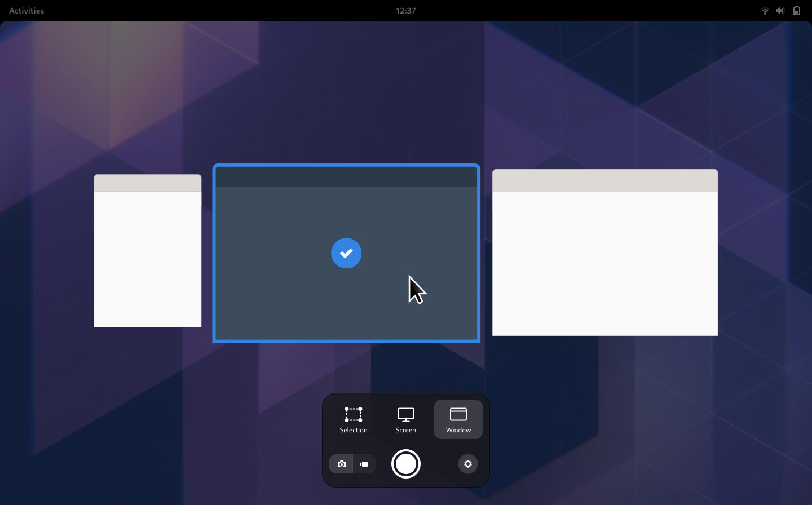
Task: Switch to Window capture mode
Action: tap(458, 419)
